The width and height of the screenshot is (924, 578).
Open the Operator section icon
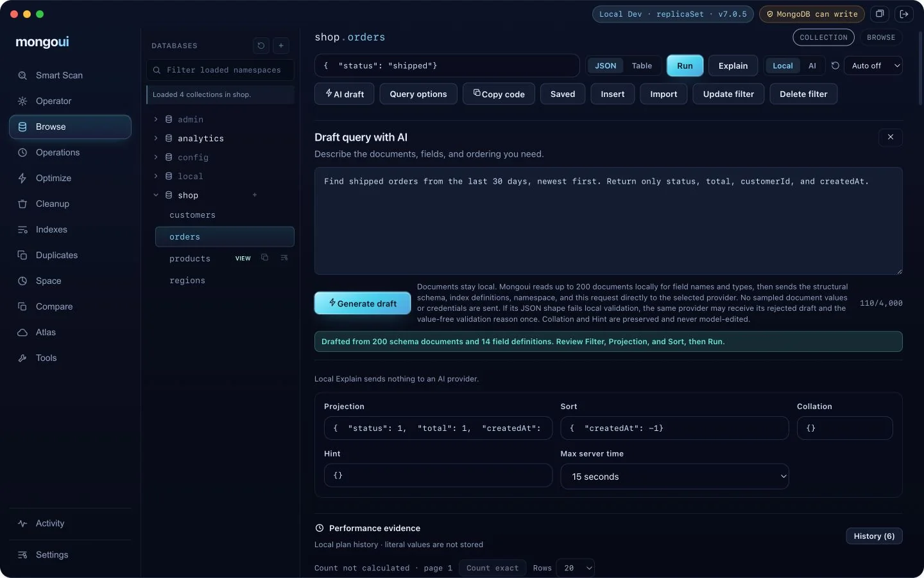coord(22,101)
